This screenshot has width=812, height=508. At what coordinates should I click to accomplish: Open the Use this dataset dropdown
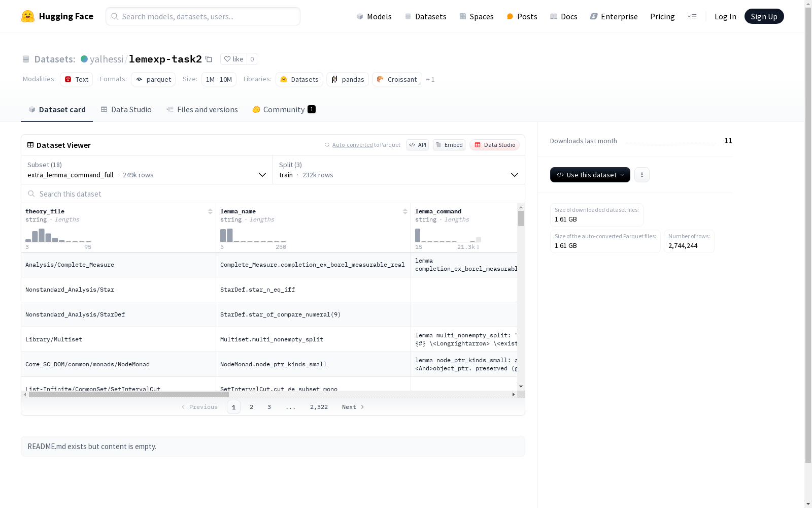(590, 175)
